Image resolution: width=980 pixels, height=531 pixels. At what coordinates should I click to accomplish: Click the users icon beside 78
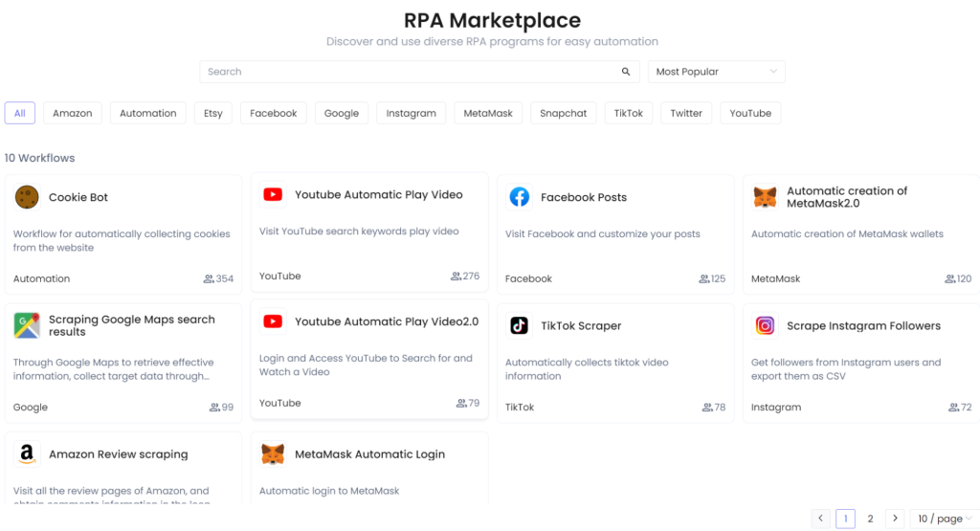[x=707, y=408]
